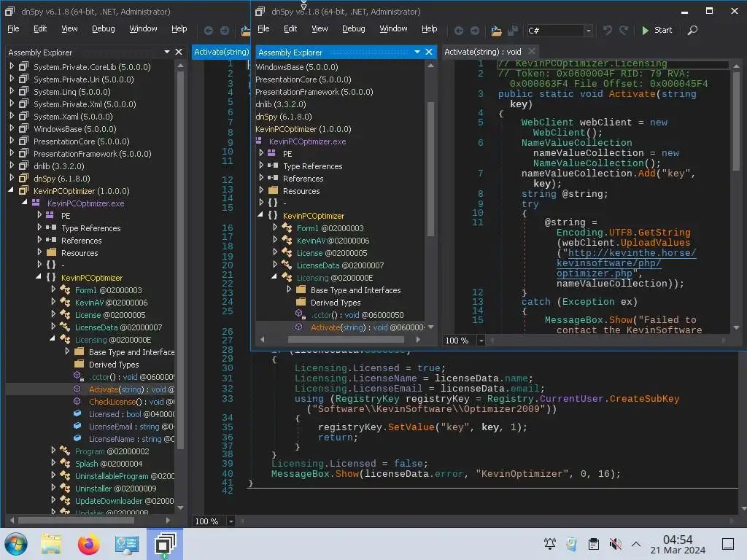747x560 pixels.
Task: Click the dnSpy taskbar button
Action: coord(165,544)
